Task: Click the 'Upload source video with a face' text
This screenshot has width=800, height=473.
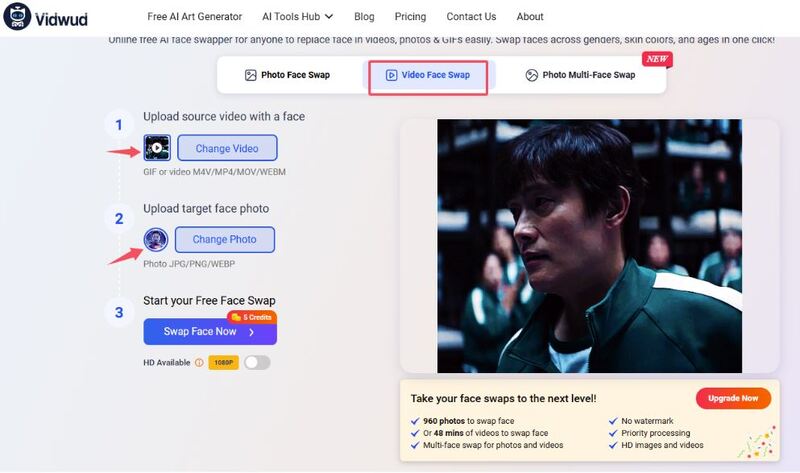Action: [224, 116]
